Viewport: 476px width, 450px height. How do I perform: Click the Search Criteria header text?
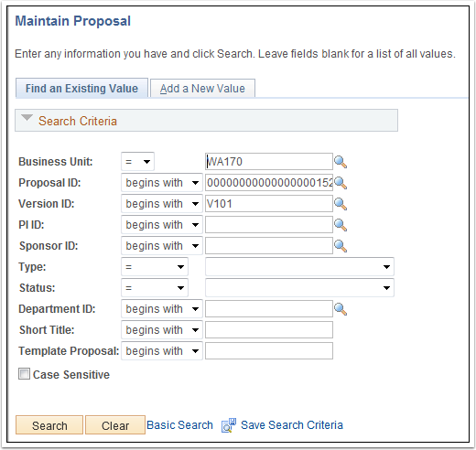coord(78,122)
